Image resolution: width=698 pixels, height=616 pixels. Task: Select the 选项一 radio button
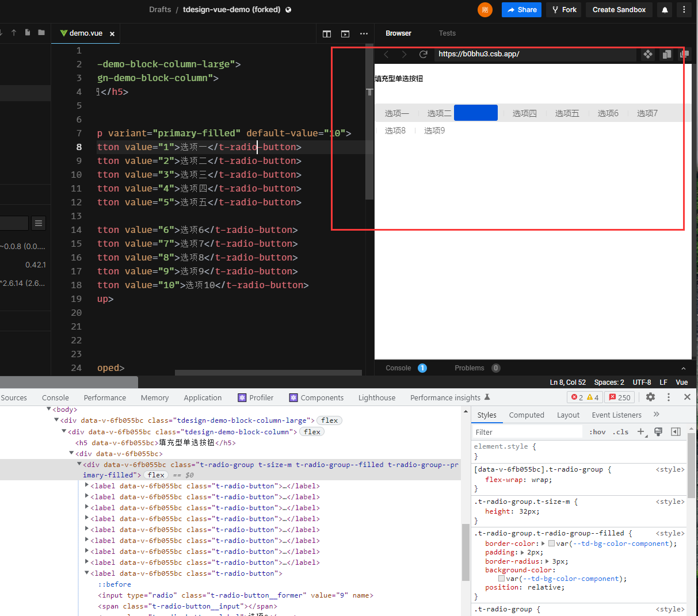pos(396,113)
